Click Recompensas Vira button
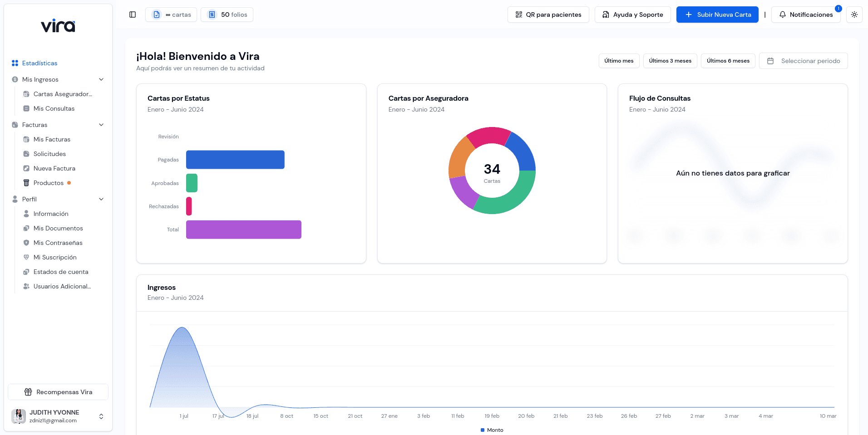 click(58, 392)
